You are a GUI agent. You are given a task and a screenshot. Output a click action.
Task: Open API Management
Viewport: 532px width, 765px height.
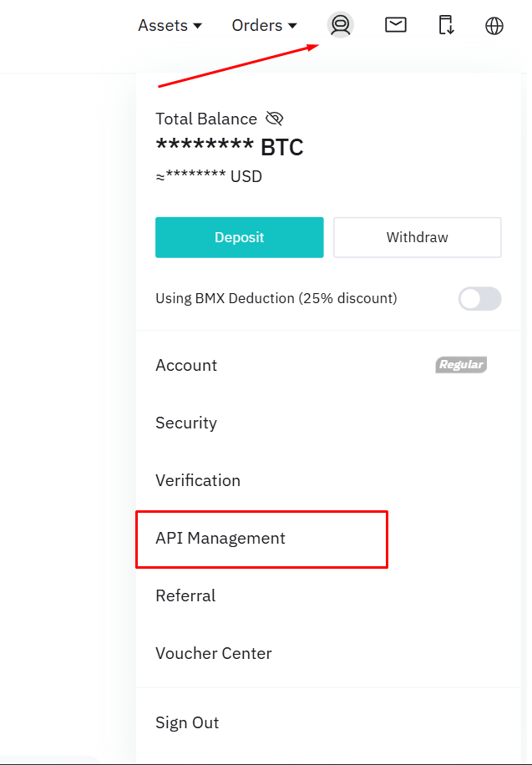[x=220, y=539]
